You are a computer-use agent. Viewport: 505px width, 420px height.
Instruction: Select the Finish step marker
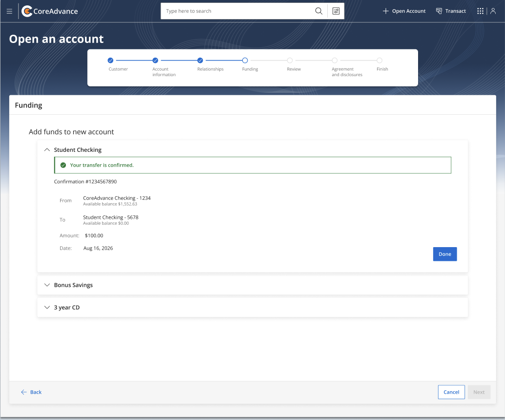click(x=379, y=60)
